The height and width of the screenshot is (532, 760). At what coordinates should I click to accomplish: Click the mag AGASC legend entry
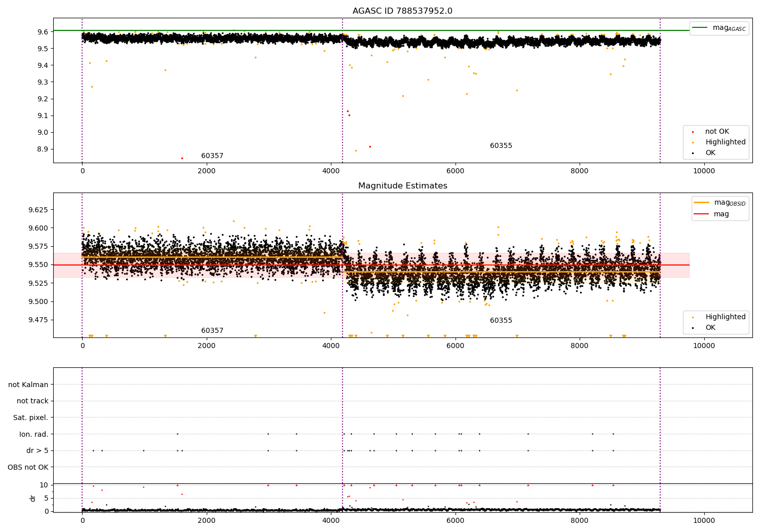click(x=719, y=28)
